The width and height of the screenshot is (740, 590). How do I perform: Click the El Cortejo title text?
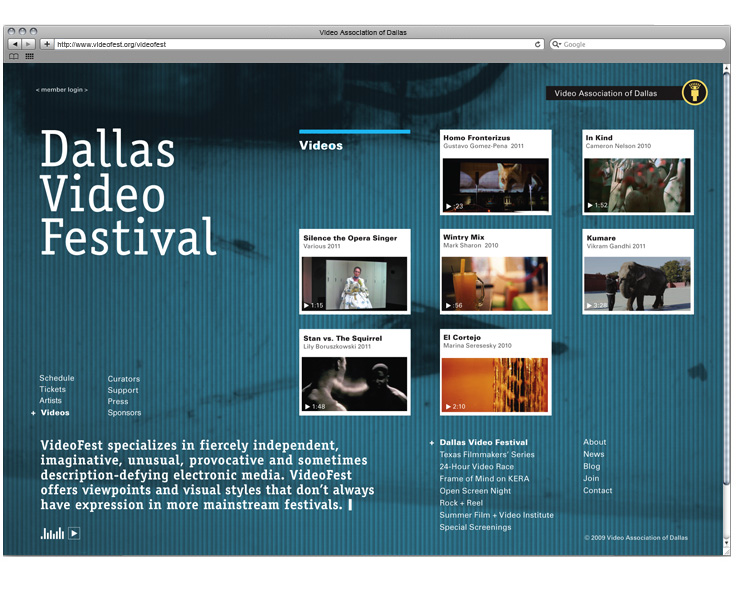[462, 337]
